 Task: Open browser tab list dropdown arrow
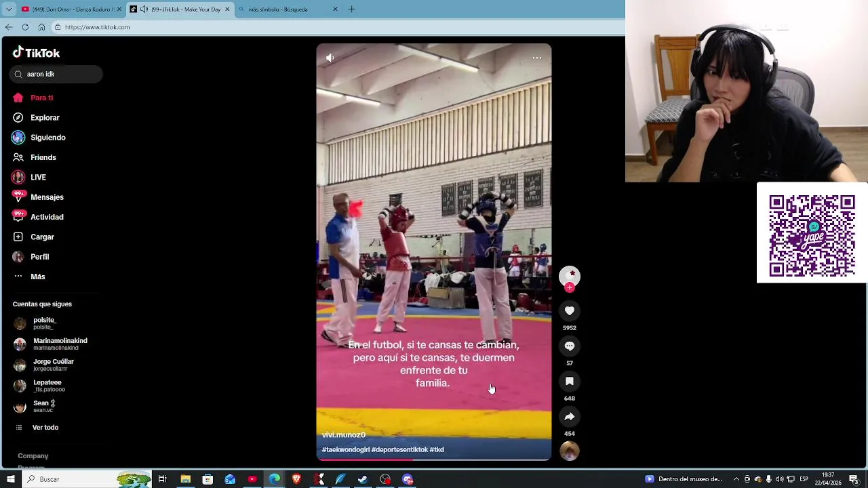pos(9,9)
